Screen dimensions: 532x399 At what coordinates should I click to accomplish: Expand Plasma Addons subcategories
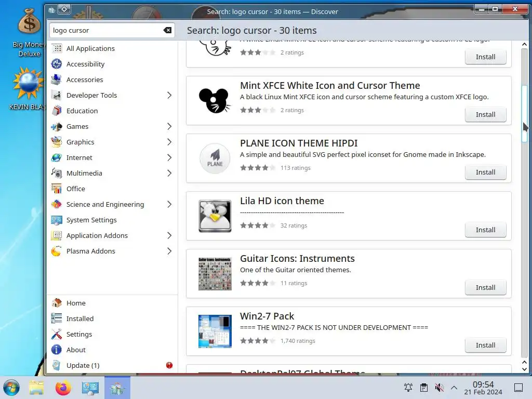(x=169, y=251)
